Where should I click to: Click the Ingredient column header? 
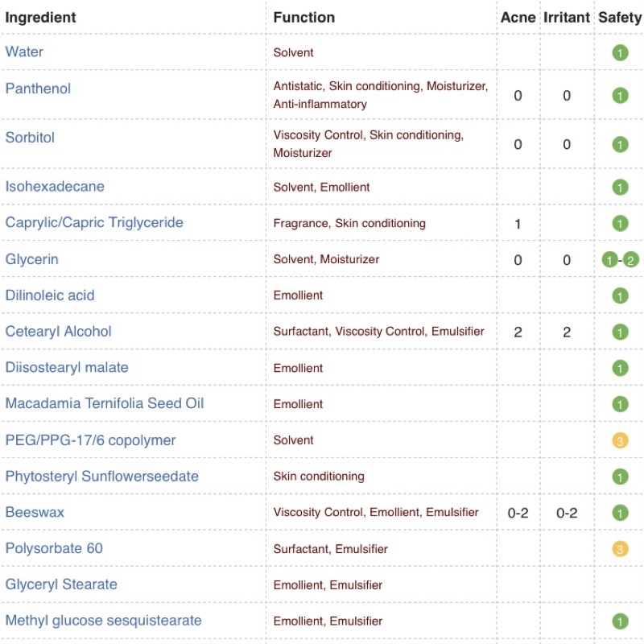pos(41,17)
